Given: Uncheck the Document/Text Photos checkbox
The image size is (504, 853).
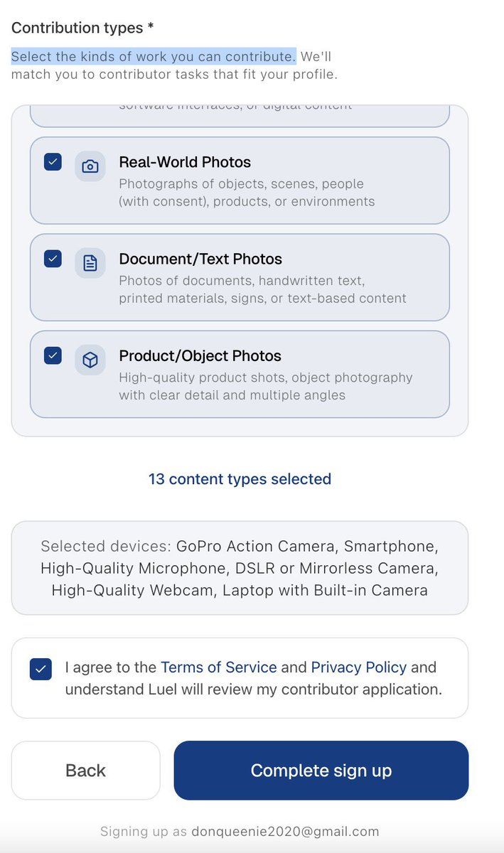Looking at the screenshot, I should [x=53, y=258].
